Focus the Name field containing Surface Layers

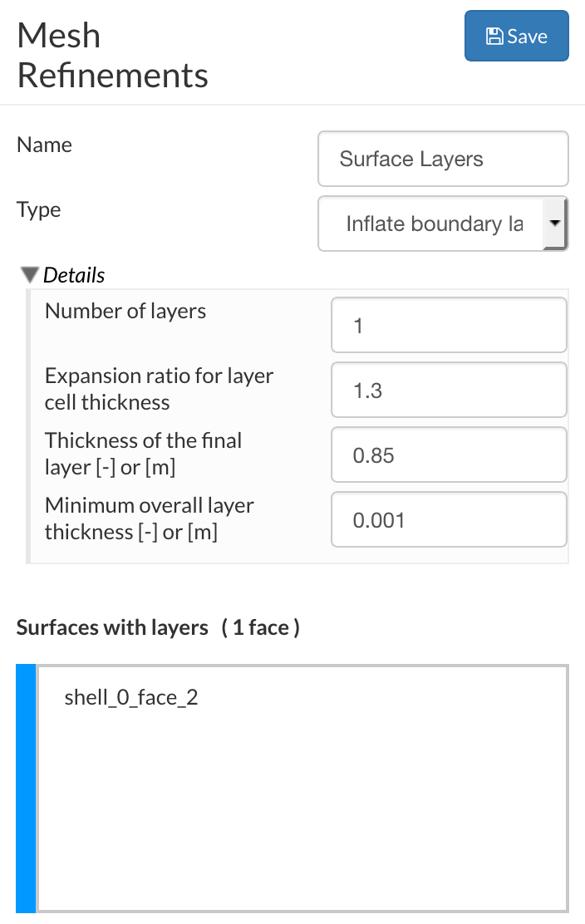pos(443,159)
